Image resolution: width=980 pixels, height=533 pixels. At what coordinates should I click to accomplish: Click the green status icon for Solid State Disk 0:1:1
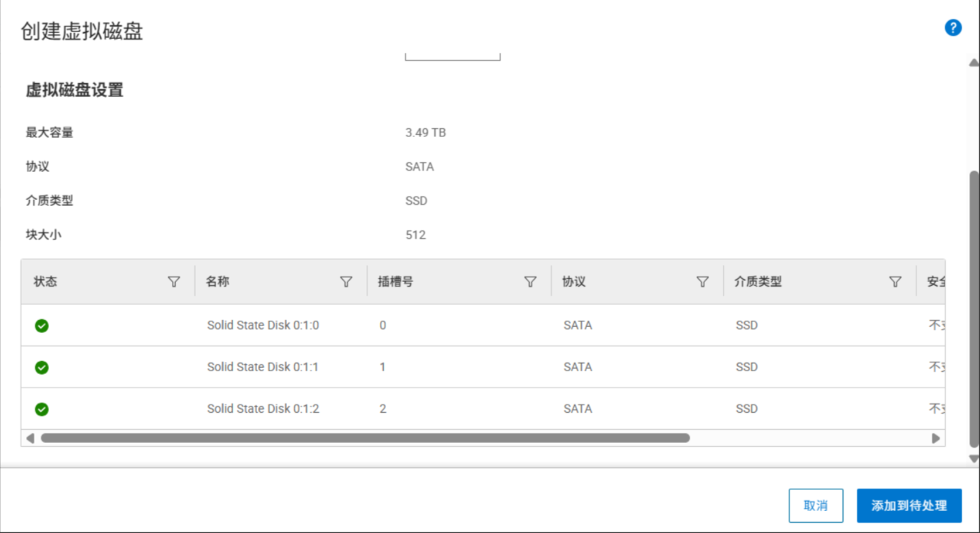[42, 367]
